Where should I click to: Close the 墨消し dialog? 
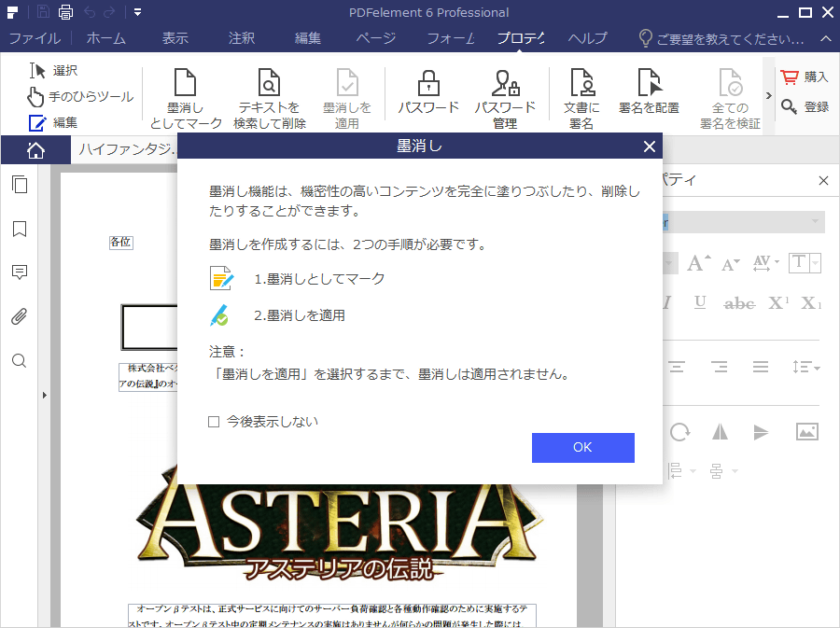(650, 147)
